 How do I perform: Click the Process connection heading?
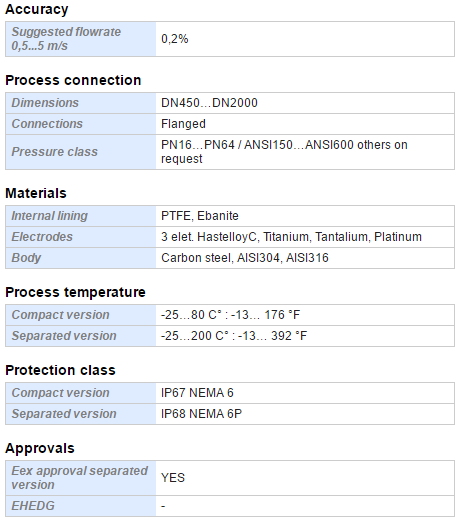click(73, 80)
